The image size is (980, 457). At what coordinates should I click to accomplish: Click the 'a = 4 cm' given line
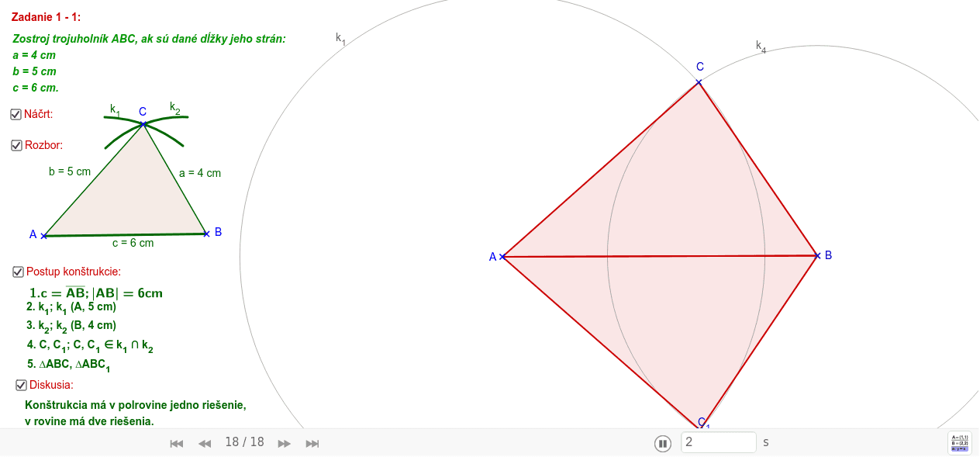pos(34,55)
